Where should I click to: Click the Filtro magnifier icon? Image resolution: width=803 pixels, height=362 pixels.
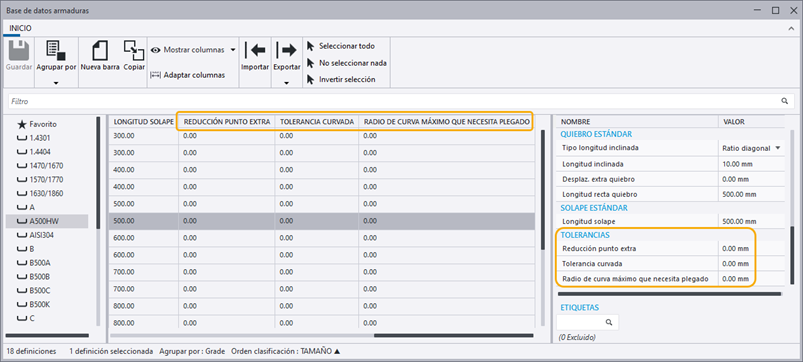(x=784, y=101)
